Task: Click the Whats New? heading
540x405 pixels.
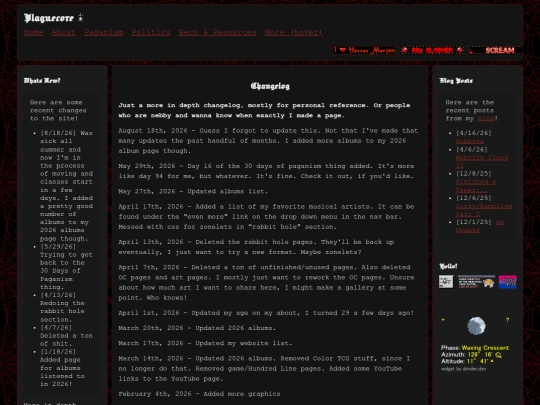Action: 42,81
